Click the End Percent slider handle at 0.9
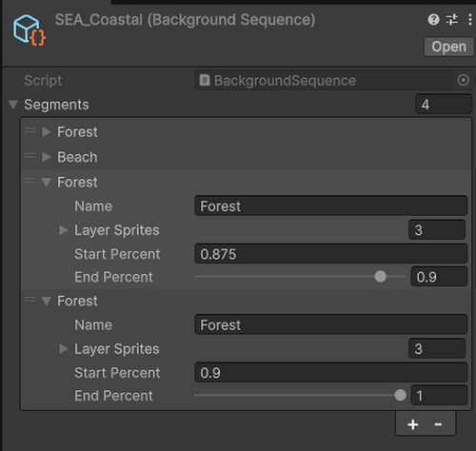476x451 pixels. (380, 277)
